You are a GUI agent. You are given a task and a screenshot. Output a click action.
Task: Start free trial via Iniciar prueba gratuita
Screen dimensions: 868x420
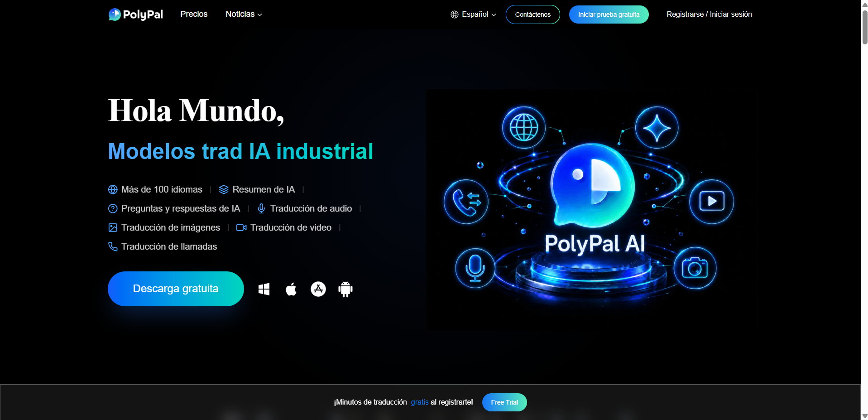pyautogui.click(x=609, y=14)
